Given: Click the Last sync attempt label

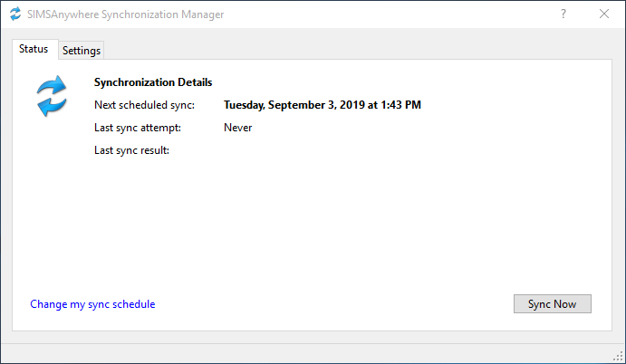Looking at the screenshot, I should click(x=138, y=128).
